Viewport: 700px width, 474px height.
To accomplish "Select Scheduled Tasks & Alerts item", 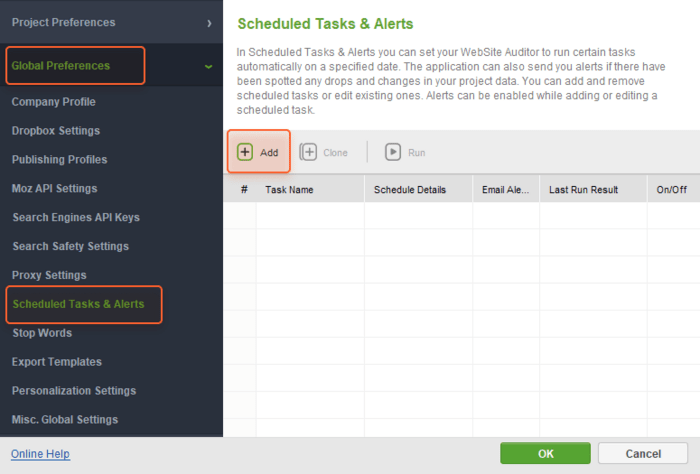I will 78,304.
